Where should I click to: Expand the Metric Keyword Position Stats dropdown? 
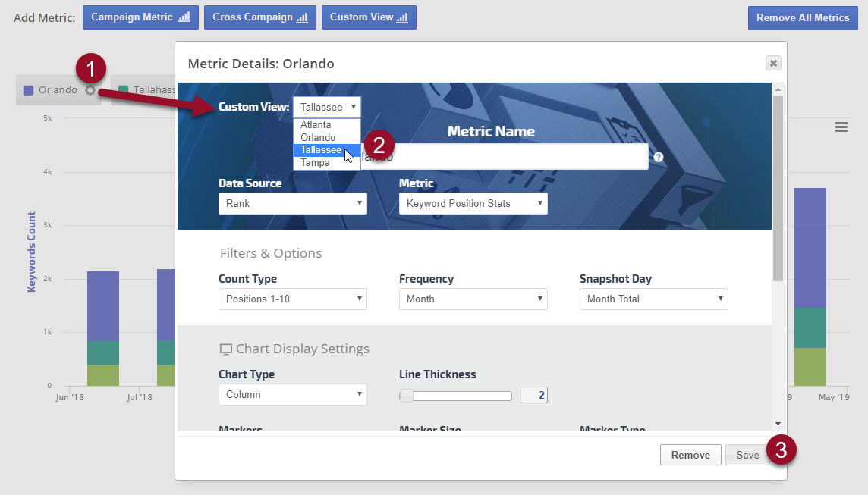click(x=473, y=203)
